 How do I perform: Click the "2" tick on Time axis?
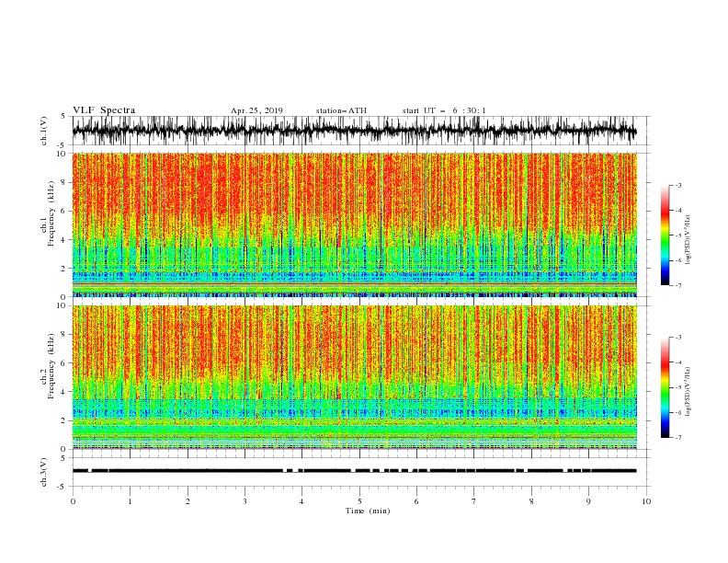point(188,501)
